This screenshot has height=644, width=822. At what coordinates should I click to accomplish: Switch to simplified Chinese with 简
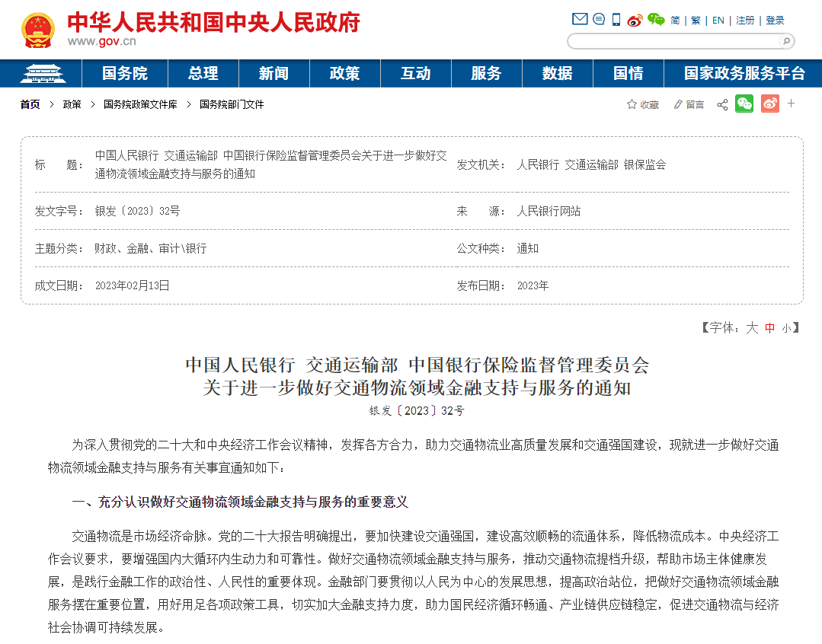(x=674, y=21)
